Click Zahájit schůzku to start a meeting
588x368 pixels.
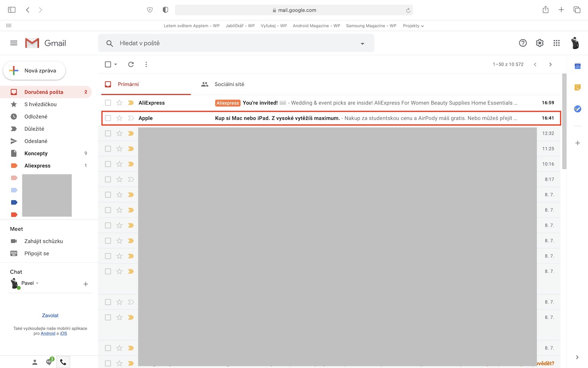pyautogui.click(x=44, y=241)
